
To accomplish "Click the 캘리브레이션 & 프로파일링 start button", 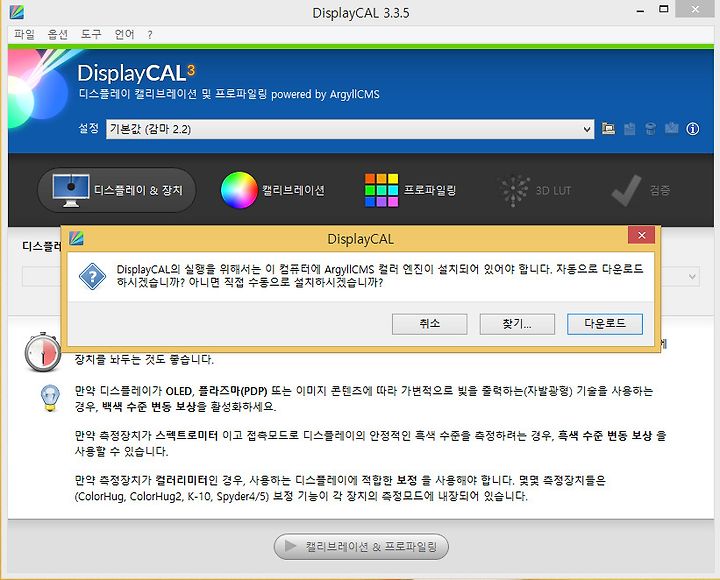I will 361,546.
